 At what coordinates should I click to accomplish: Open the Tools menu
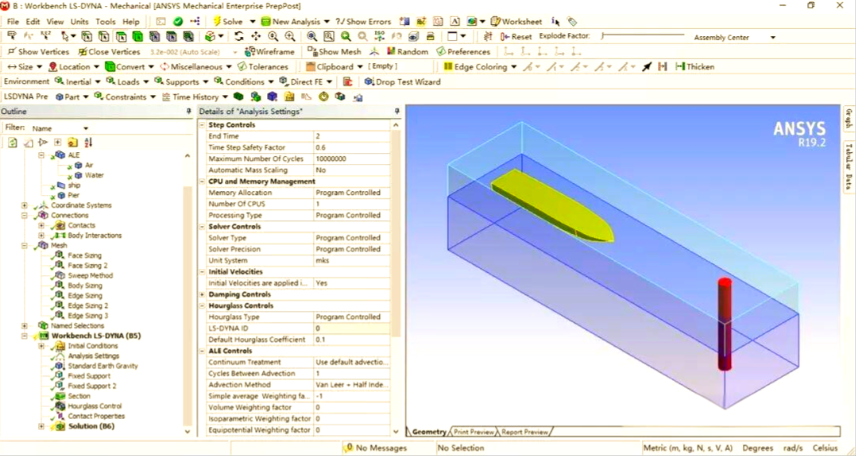pos(105,21)
